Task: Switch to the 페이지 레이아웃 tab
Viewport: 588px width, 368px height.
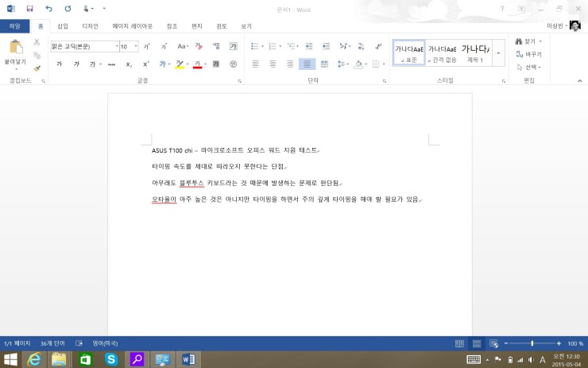Action: (133, 26)
